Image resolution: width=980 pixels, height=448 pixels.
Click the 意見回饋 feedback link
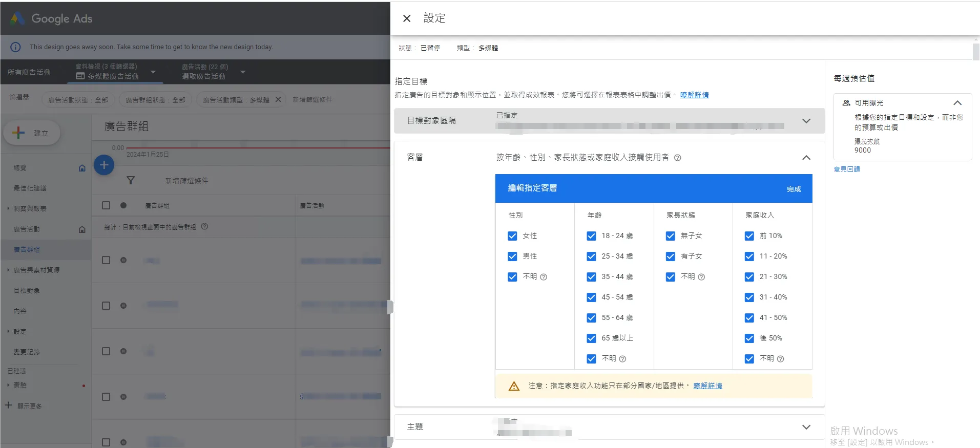click(x=846, y=169)
